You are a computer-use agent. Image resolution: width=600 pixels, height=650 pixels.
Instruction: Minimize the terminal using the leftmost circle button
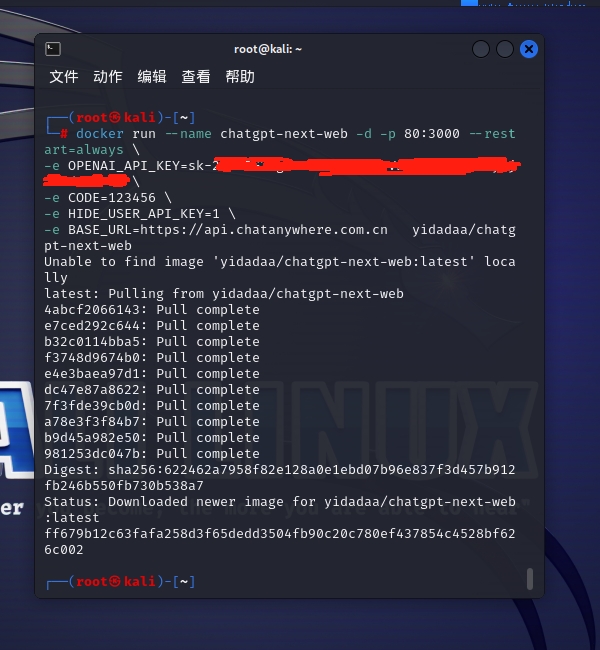click(481, 49)
